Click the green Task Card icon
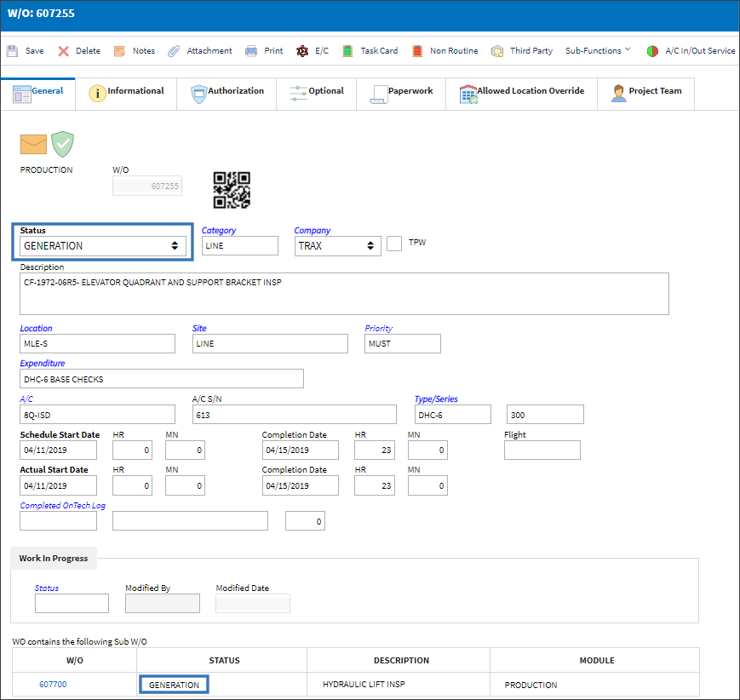 [x=347, y=51]
